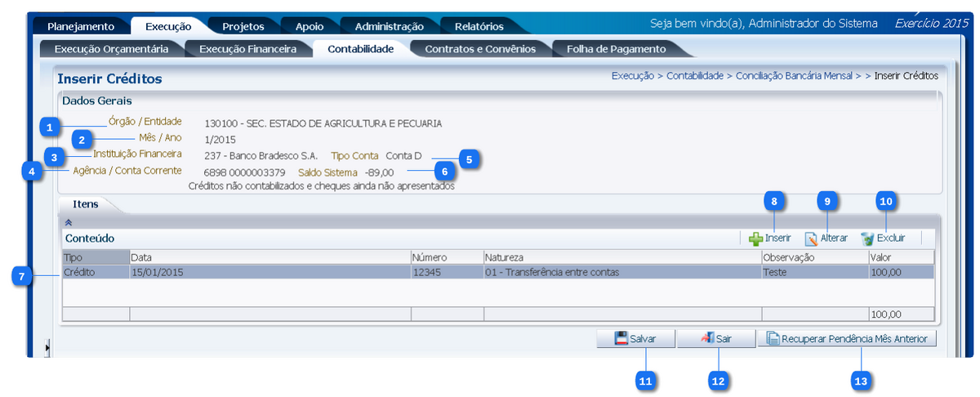This screenshot has height=397, width=980.
Task: Click the Sair exit icon
Action: click(x=707, y=338)
